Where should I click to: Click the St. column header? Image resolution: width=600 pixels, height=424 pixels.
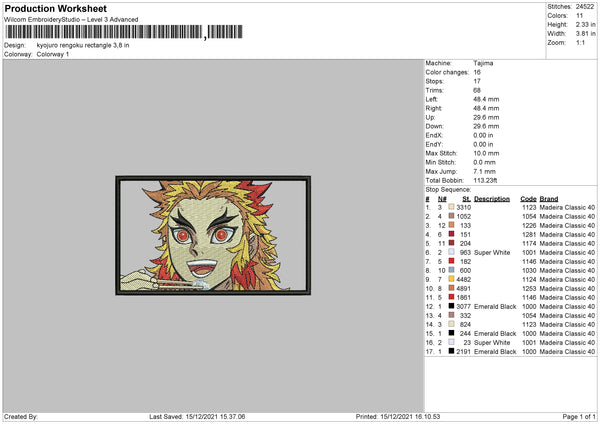tap(466, 199)
